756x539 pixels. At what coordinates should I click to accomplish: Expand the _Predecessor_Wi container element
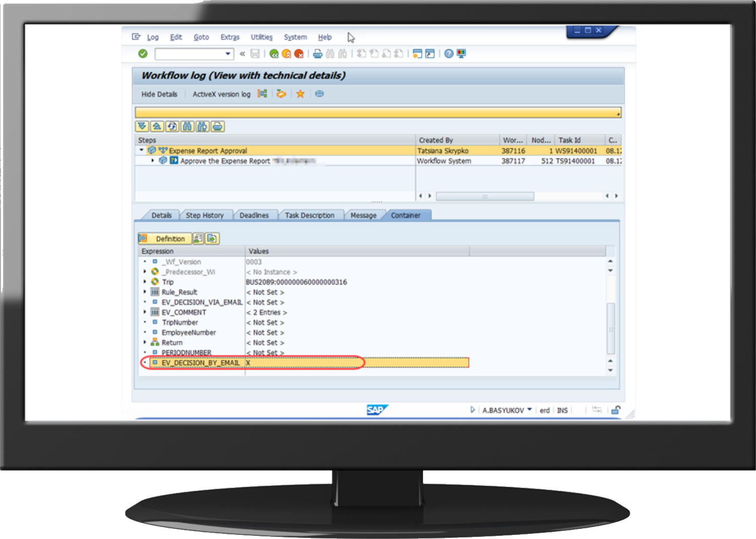[x=145, y=272]
